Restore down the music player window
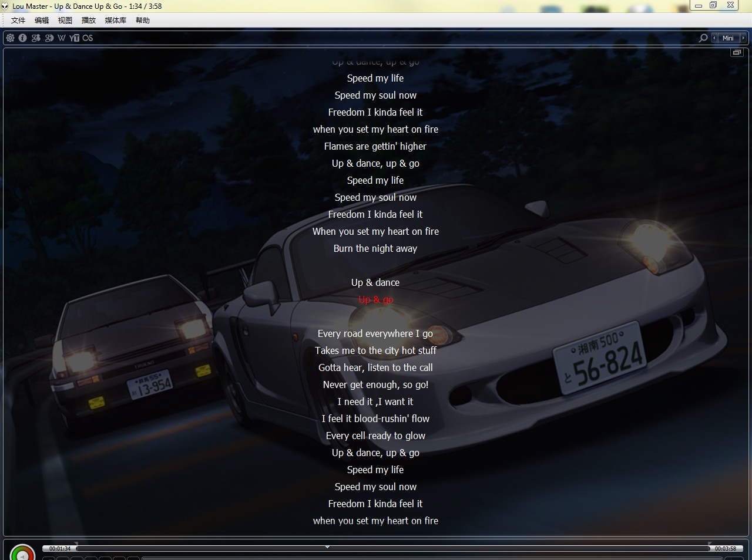The image size is (752, 560). [713, 5]
